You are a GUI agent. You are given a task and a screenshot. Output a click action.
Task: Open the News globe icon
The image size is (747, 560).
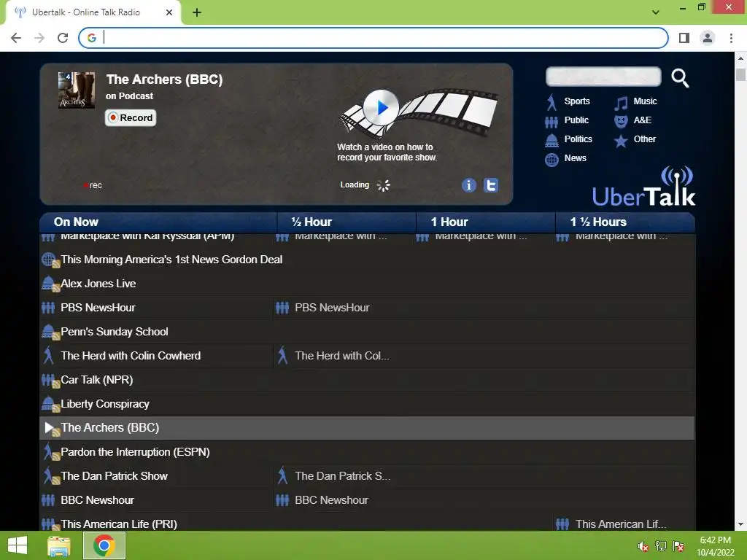tap(551, 160)
